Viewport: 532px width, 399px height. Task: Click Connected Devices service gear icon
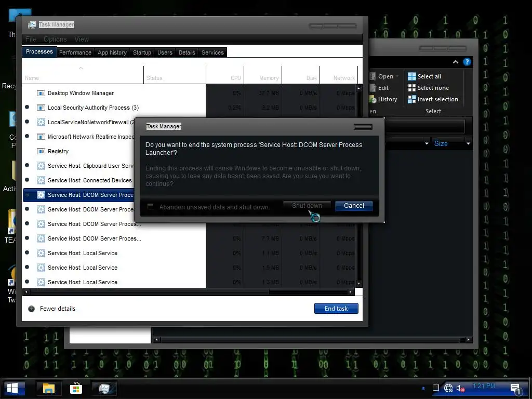click(41, 180)
